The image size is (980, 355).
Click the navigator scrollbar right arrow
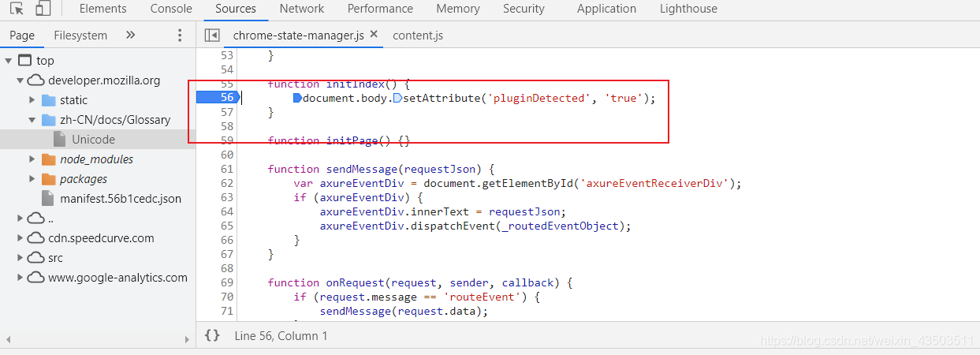pos(187,339)
